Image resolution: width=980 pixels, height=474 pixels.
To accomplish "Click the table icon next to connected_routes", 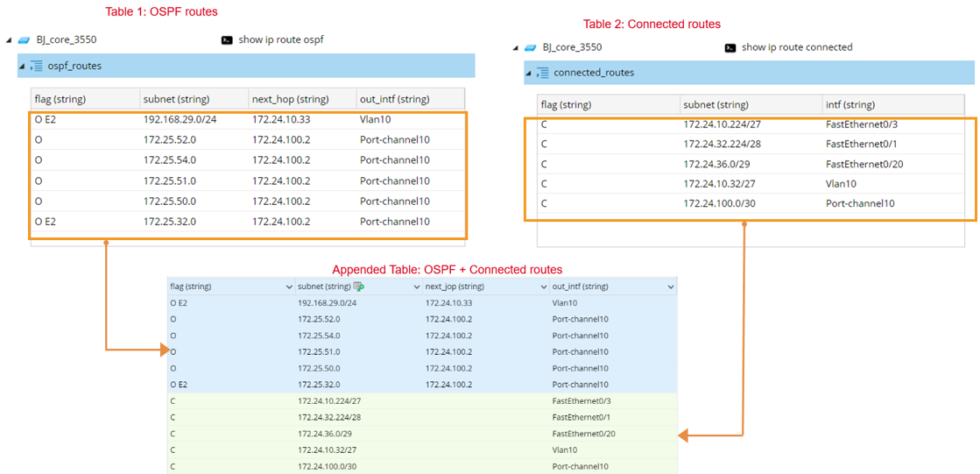I will coord(543,73).
